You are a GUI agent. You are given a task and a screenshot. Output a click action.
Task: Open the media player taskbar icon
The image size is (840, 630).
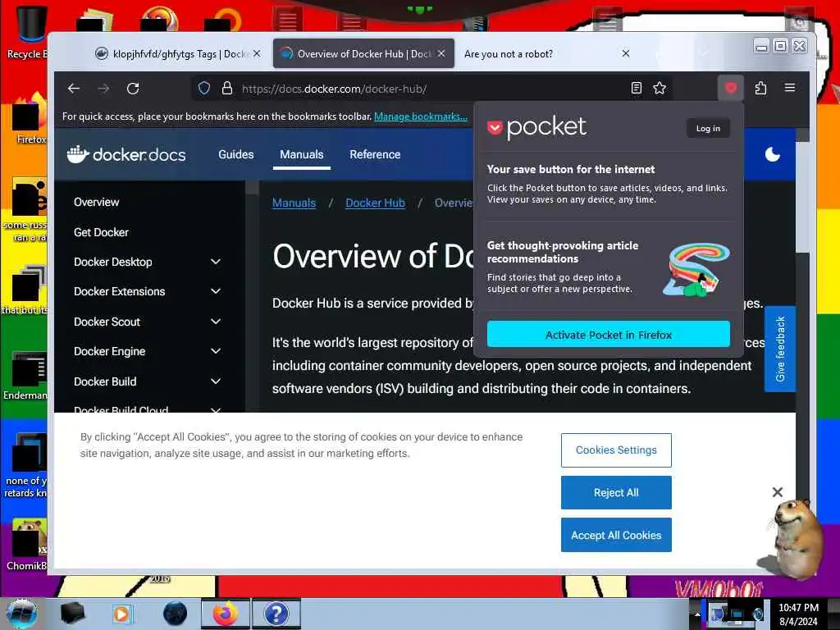pyautogui.click(x=121, y=614)
